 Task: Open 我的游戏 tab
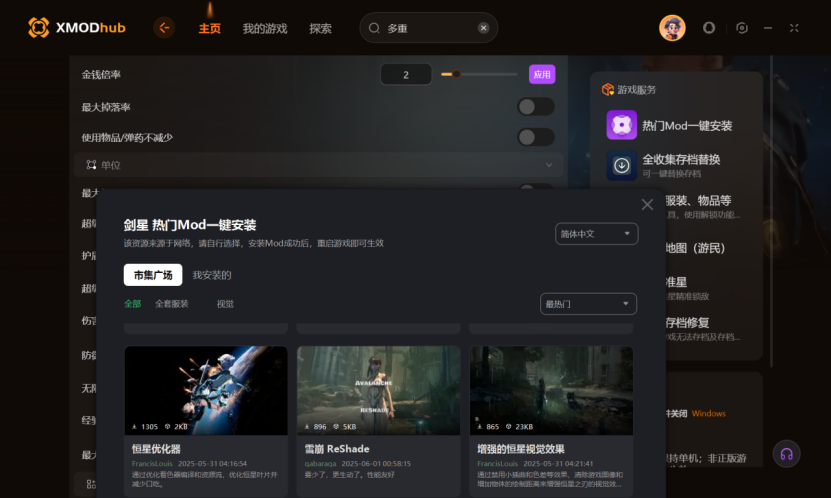265,29
